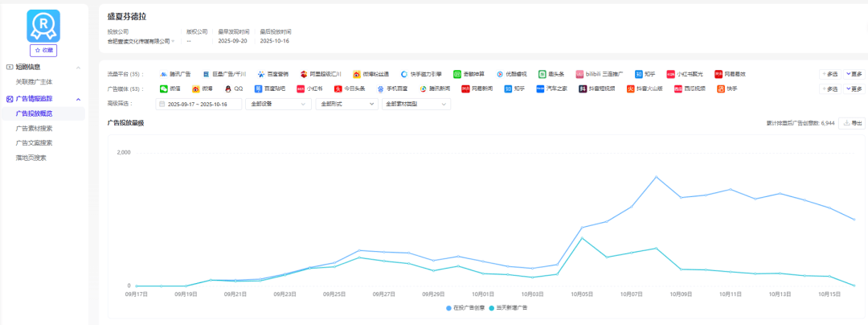The image size is (868, 325).
Task: Select the 抖音短视频 media icon
Action: point(583,88)
